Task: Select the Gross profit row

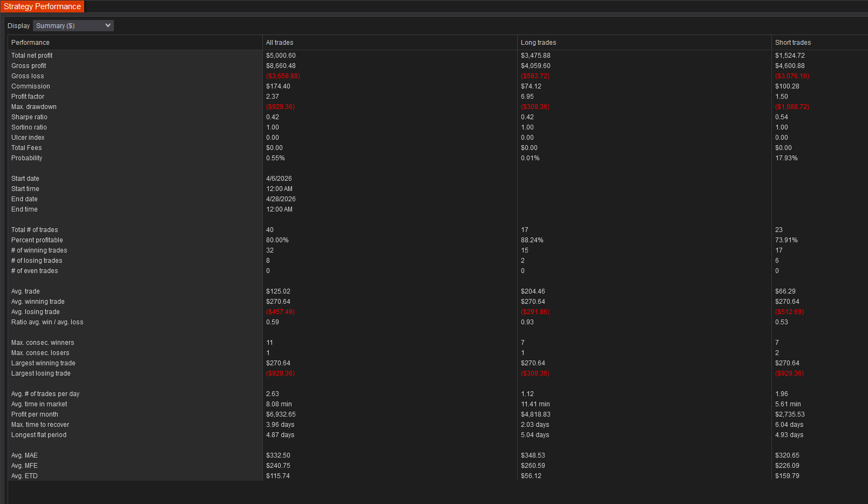Action: [29, 65]
